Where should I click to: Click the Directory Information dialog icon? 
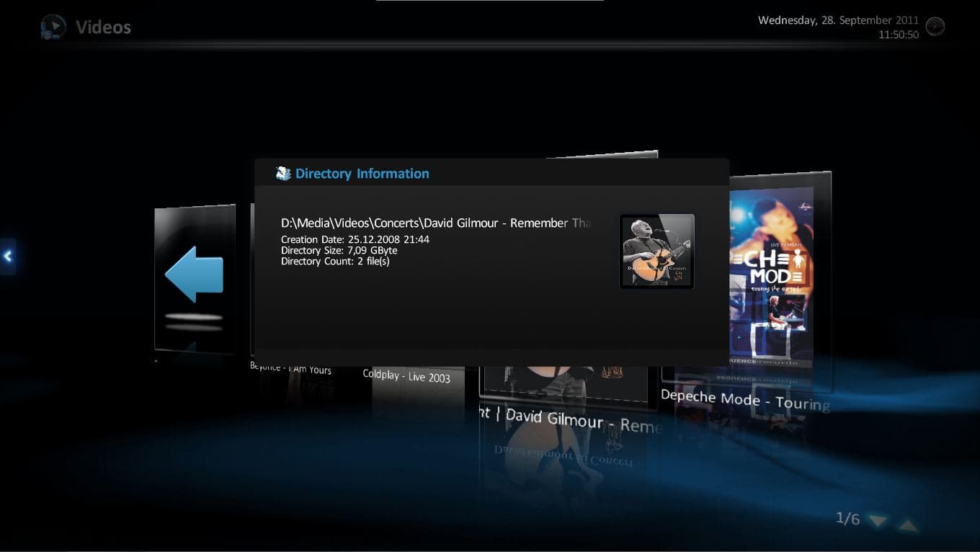coord(283,173)
